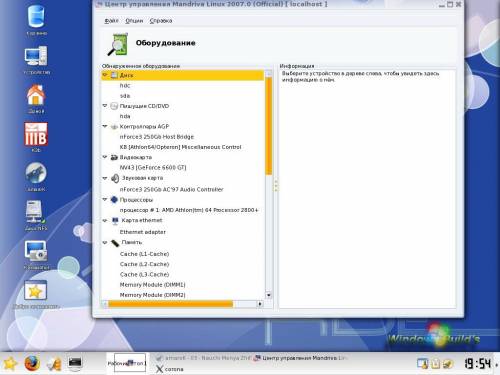500x375 pixels.
Task: Open the terminal icon in the taskbar
Action: (x=75, y=363)
